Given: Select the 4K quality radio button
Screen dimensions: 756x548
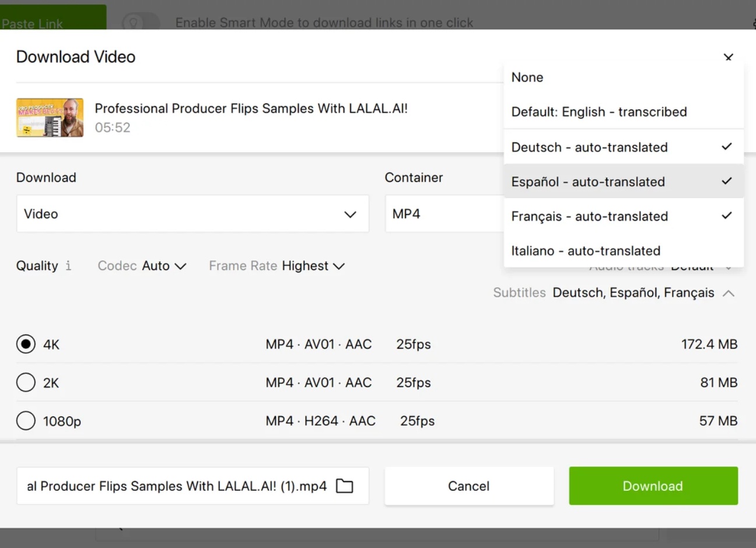Looking at the screenshot, I should click(x=26, y=344).
